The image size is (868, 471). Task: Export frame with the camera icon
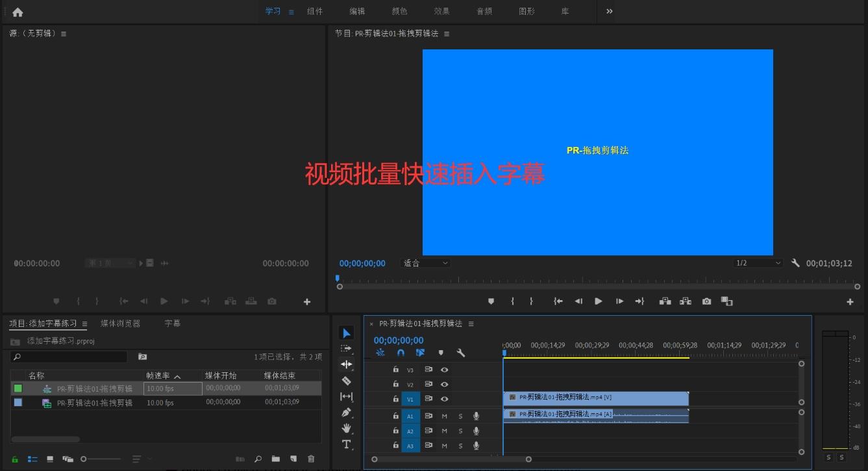(x=706, y=301)
